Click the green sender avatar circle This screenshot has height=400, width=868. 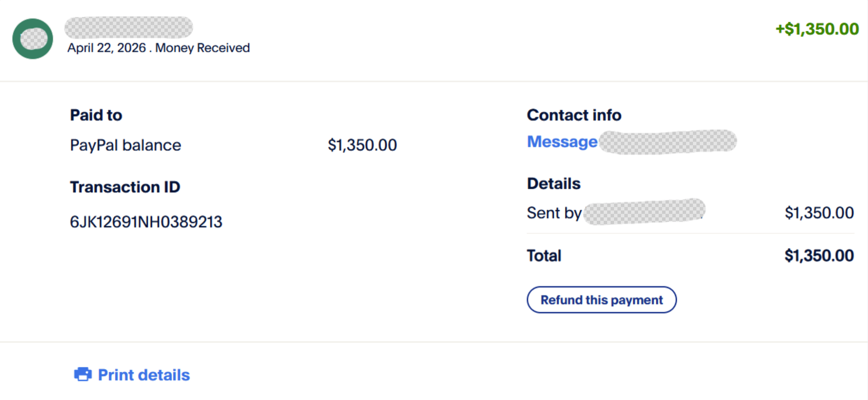point(33,39)
